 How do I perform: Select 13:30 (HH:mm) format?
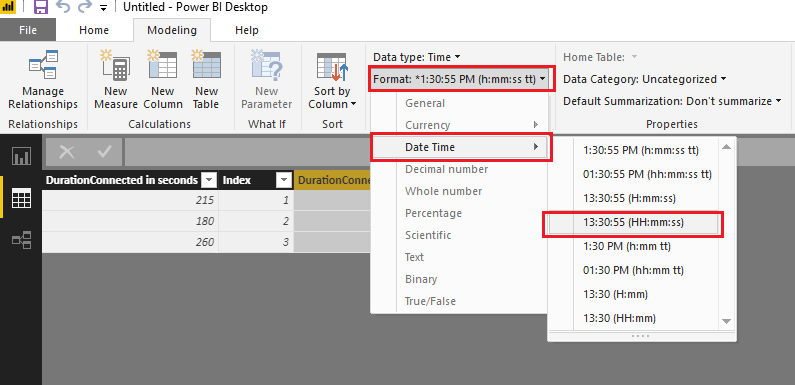634,318
